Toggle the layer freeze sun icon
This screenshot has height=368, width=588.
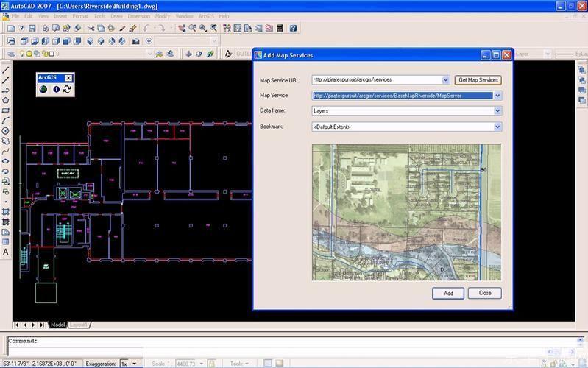point(29,54)
